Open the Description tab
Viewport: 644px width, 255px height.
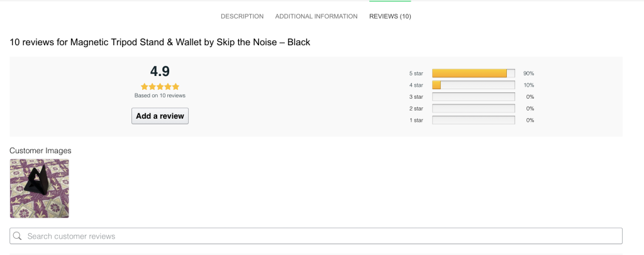click(x=242, y=16)
